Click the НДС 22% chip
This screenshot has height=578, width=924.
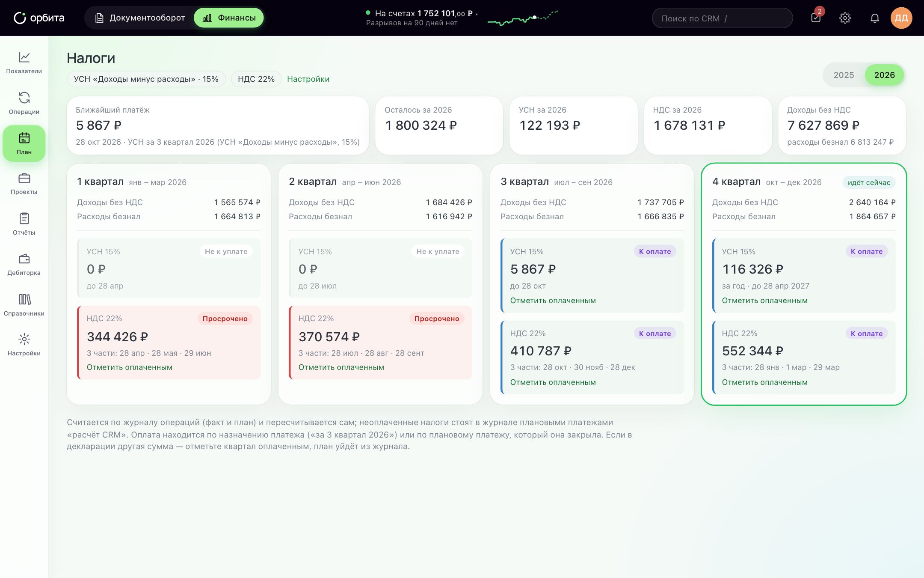[256, 79]
